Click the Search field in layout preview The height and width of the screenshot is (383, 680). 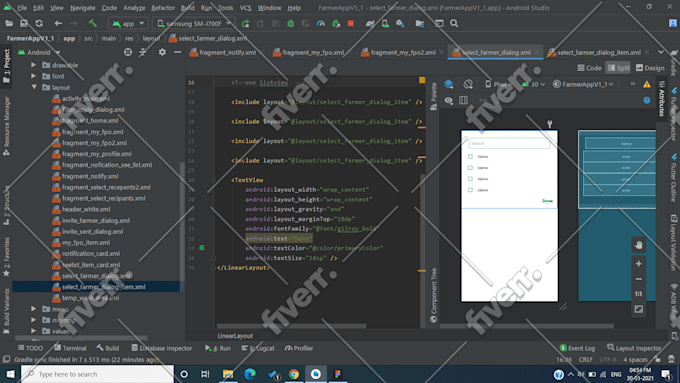pyautogui.click(x=510, y=143)
